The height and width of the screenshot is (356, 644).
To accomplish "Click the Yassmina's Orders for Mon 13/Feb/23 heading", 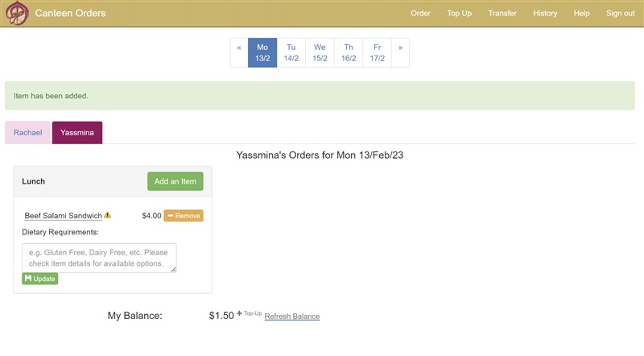I will (320, 155).
